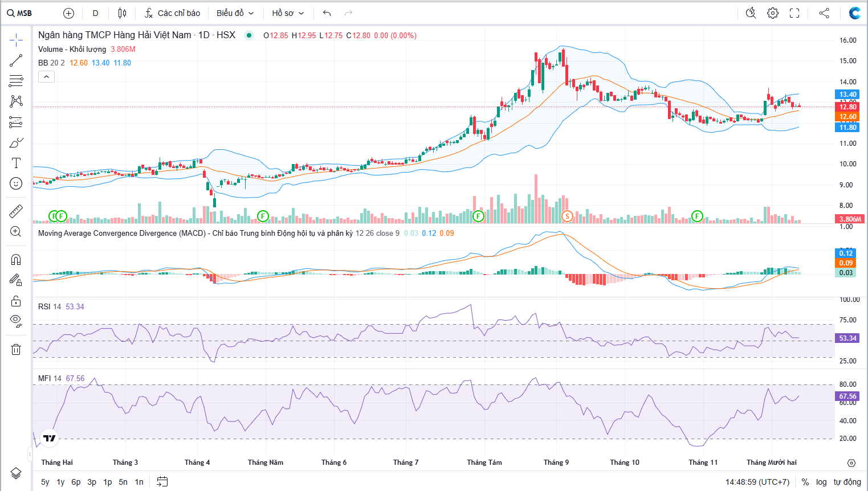Hide all drawings with the eye icon
The width and height of the screenshot is (868, 491).
pyautogui.click(x=16, y=321)
